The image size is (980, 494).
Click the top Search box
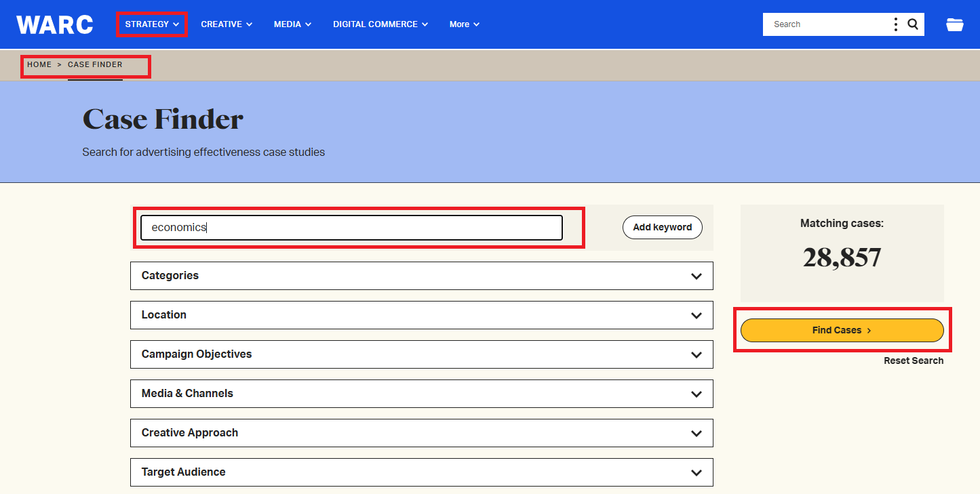pyautogui.click(x=827, y=24)
